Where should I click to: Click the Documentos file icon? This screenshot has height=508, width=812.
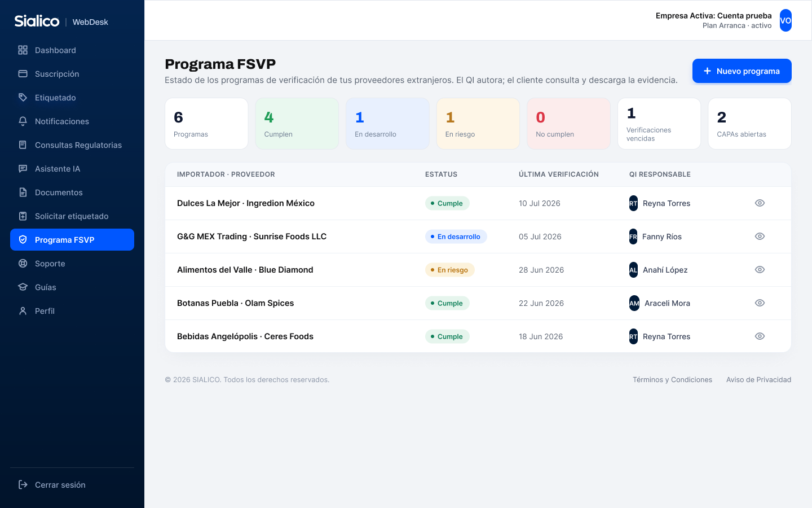pyautogui.click(x=23, y=192)
